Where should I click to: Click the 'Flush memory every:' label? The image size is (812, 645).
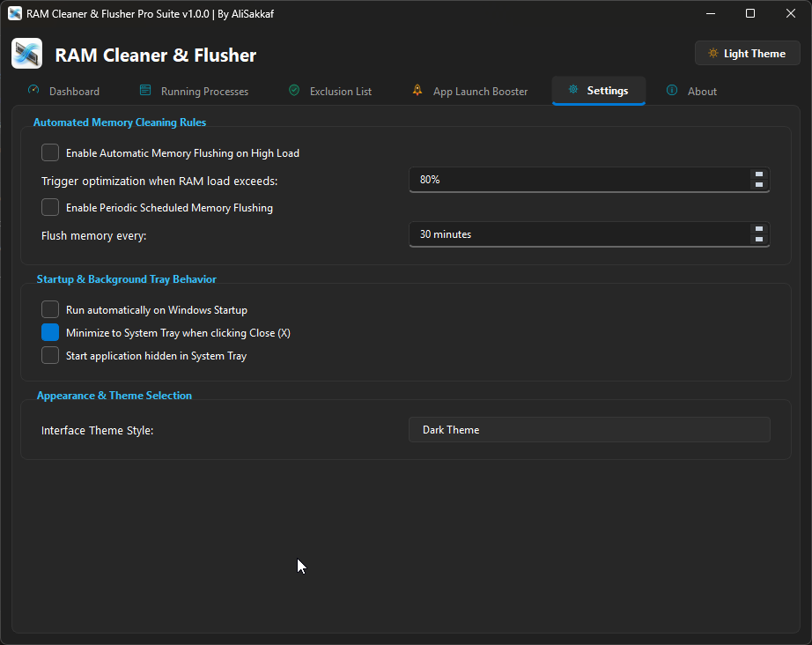[x=93, y=236]
